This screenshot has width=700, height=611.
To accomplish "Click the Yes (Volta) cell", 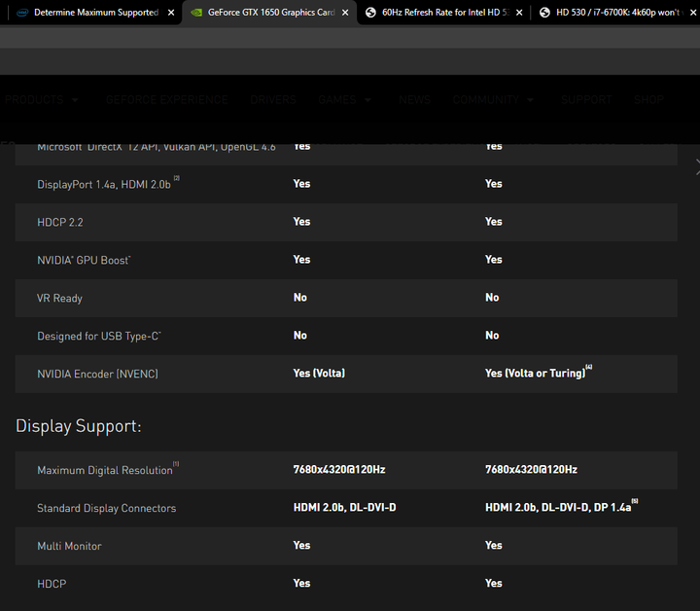I will [319, 374].
